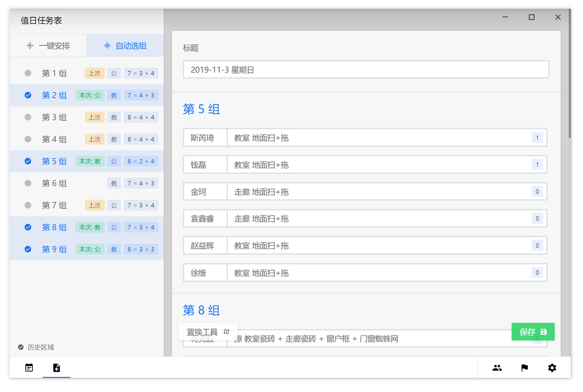The image size is (583, 392).
Task: Click the 一键安排 tab
Action: coord(48,46)
